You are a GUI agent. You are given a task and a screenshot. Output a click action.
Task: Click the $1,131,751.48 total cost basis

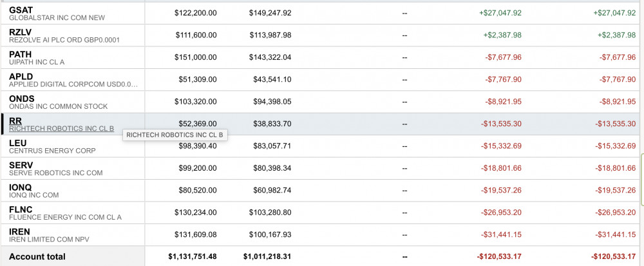[x=193, y=256]
